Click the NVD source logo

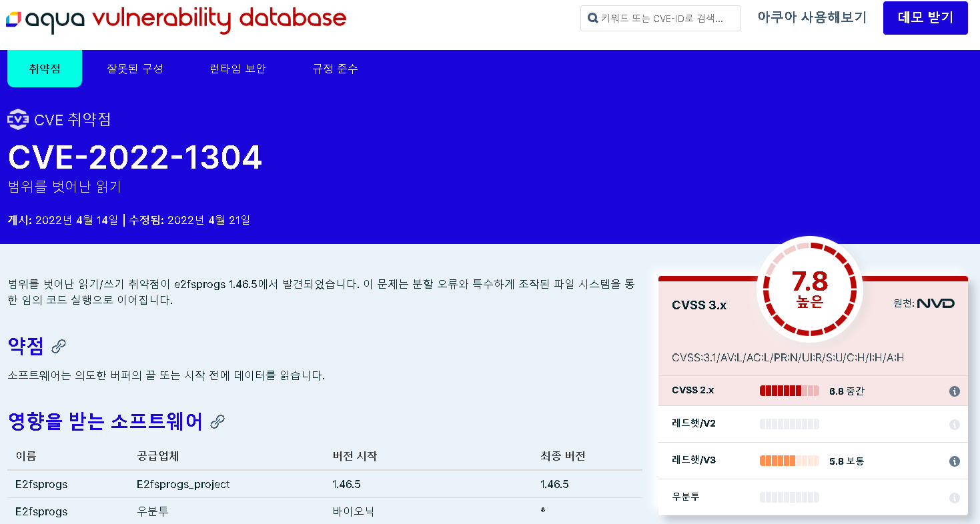tap(936, 303)
